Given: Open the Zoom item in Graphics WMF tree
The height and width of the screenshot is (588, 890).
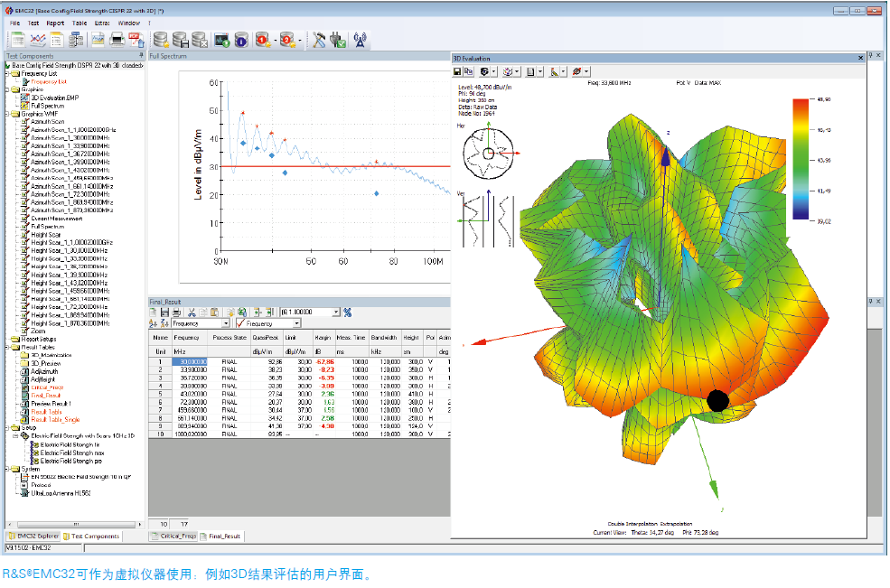Looking at the screenshot, I should pyautogui.click(x=38, y=331).
